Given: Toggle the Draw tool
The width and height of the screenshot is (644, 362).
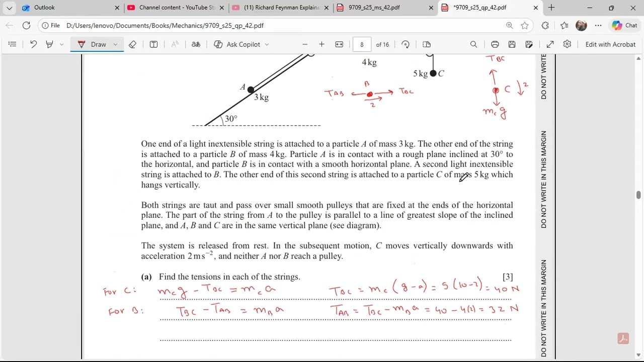Looking at the screenshot, I should [92, 44].
